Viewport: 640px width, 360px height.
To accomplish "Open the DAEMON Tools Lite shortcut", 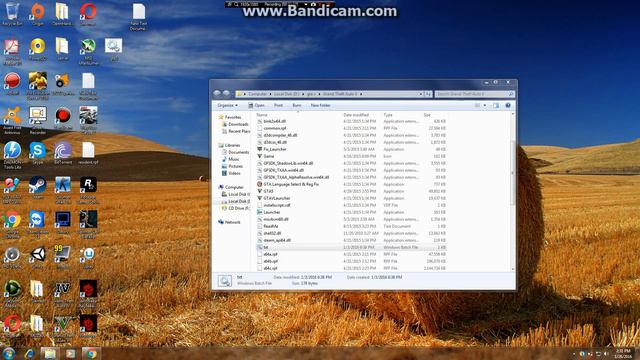I will click(x=12, y=155).
